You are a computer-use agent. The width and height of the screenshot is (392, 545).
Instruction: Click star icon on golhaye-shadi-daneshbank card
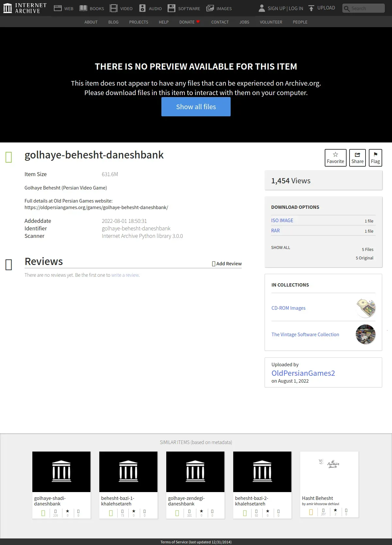point(68,511)
